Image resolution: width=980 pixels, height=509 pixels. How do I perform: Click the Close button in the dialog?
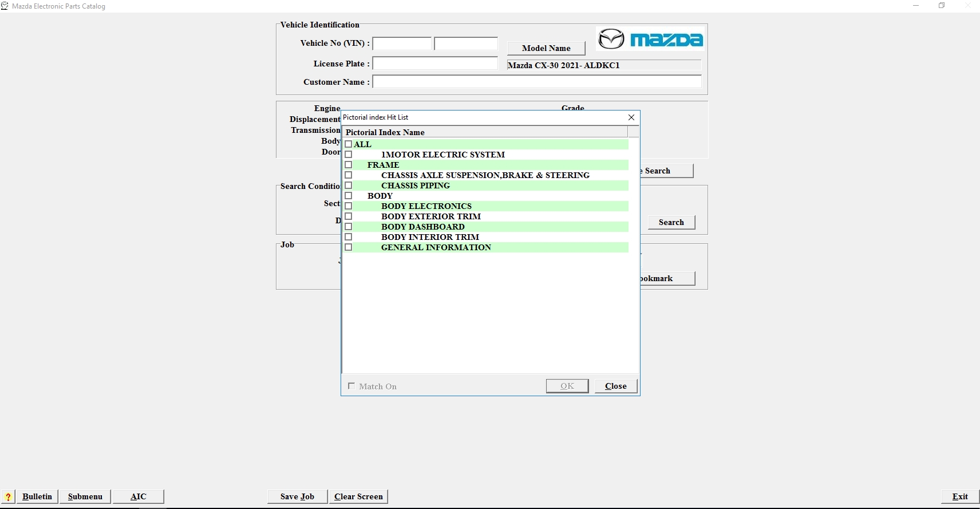[x=616, y=386]
